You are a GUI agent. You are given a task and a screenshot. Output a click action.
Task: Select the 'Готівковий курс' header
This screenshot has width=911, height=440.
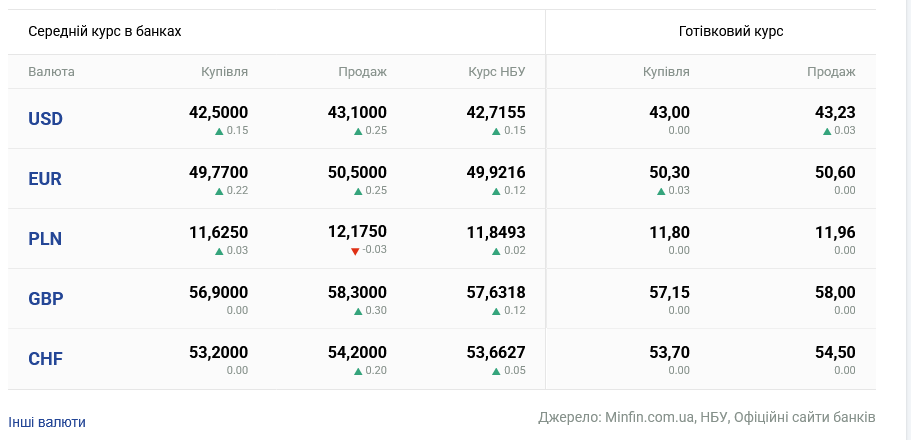731,32
